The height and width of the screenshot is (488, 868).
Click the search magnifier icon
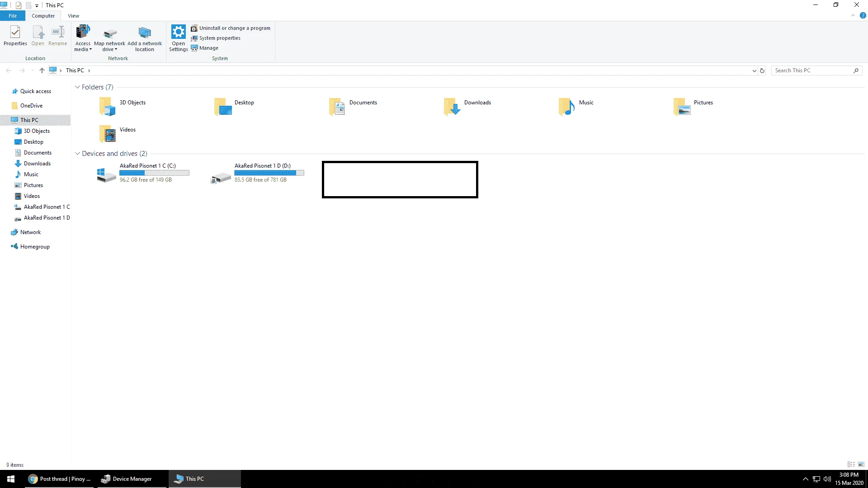tap(856, 70)
